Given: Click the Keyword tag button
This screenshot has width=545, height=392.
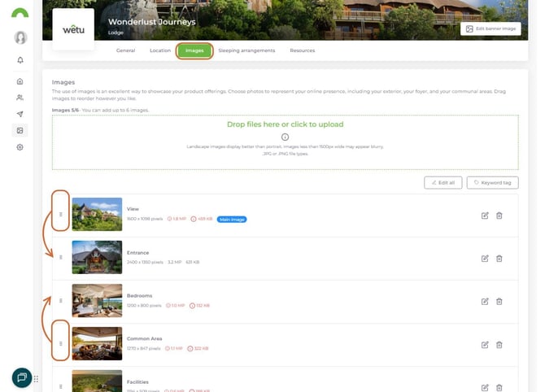Looking at the screenshot, I should (492, 183).
